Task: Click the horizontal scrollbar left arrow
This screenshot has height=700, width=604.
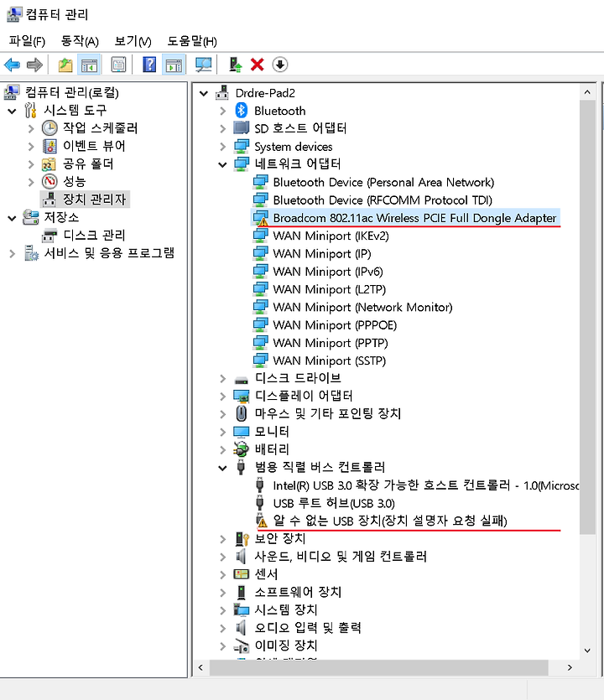Action: (x=200, y=667)
